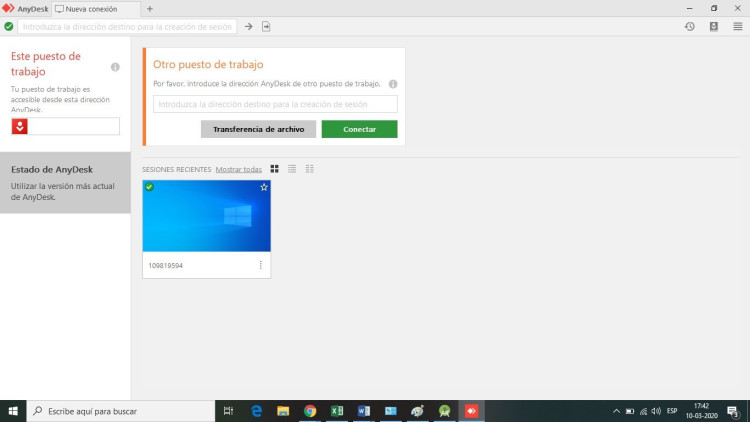Switch recent sessions to detailed list view
750x422 pixels.
[x=309, y=169]
